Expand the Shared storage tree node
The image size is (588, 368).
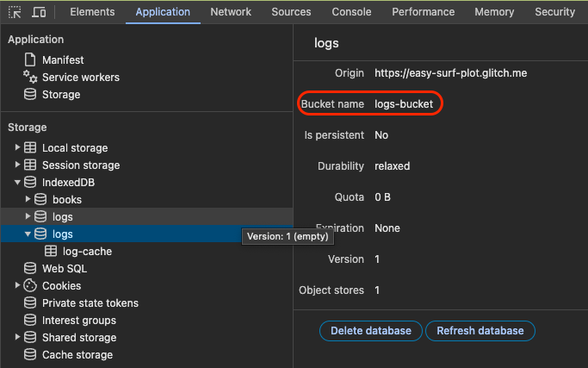click(17, 338)
